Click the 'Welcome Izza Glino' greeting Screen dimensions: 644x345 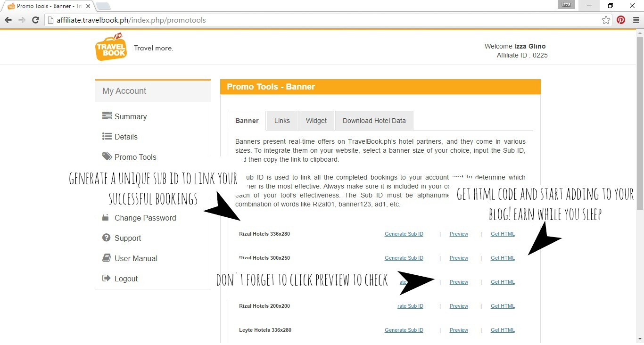pyautogui.click(x=515, y=46)
